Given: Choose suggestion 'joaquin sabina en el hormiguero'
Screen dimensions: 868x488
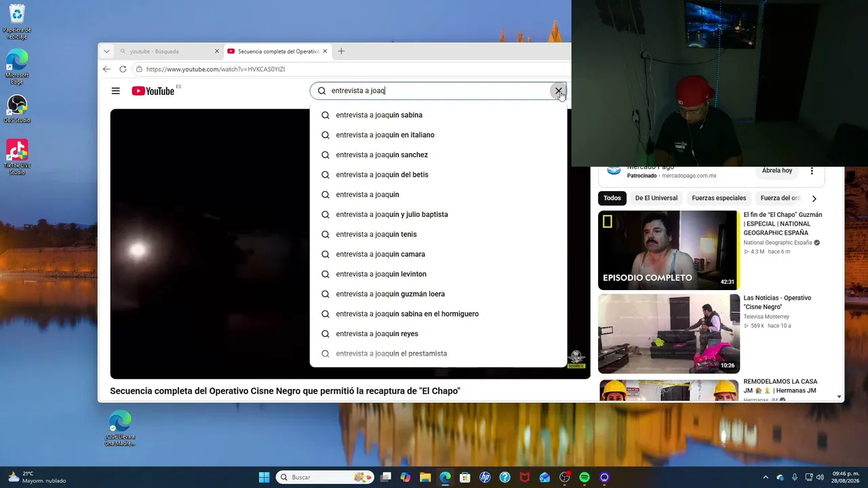Looking at the screenshot, I should click(438, 314).
